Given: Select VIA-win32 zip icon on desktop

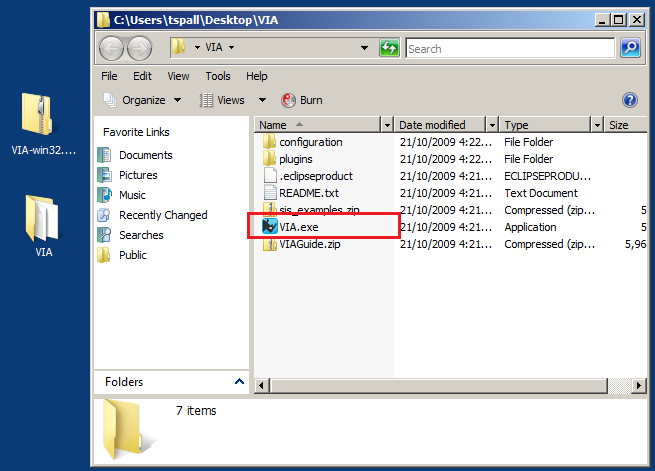Looking at the screenshot, I should [x=37, y=115].
